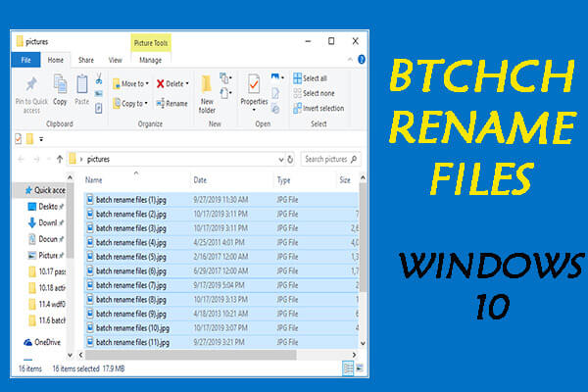Viewport: 588px width, 392px height.
Task: Open the address bar history dropdown
Action: (281, 160)
